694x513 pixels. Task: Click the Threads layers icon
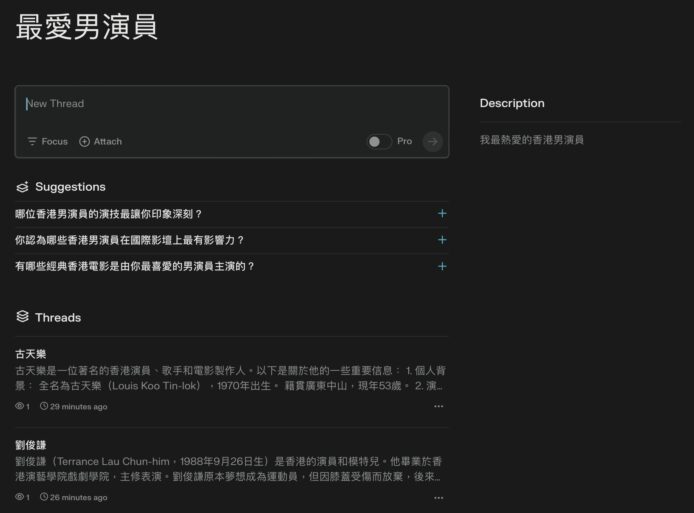pyautogui.click(x=22, y=317)
